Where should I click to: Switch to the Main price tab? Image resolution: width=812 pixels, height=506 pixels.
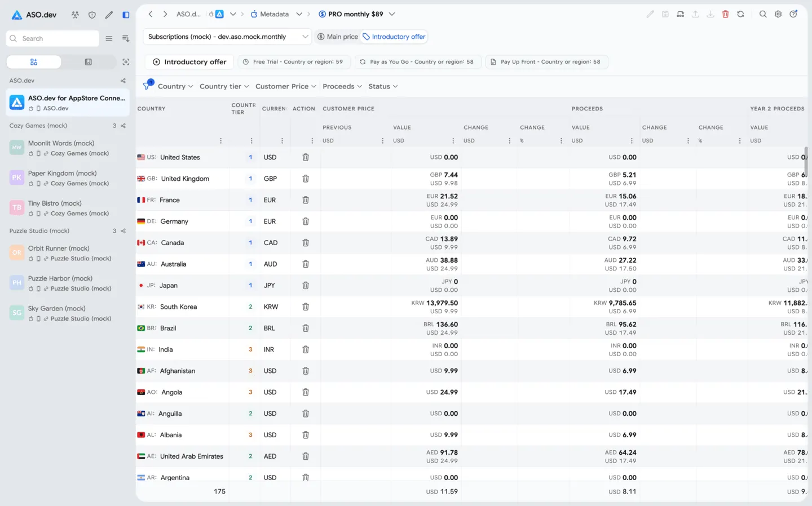coord(338,37)
